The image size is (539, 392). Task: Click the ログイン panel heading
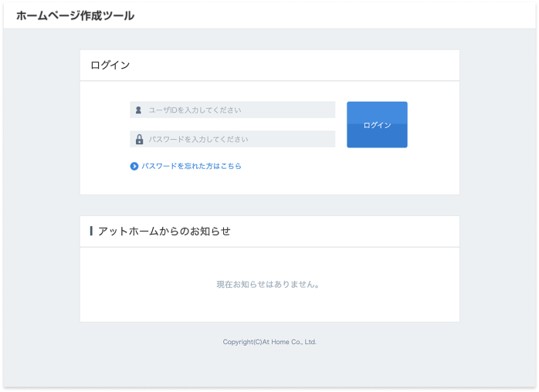[110, 66]
